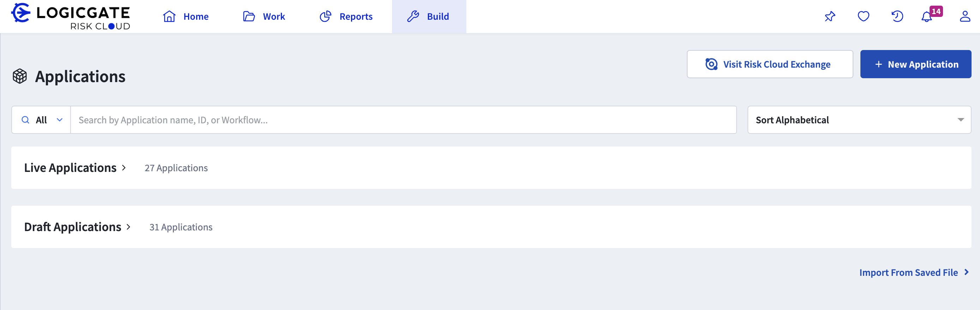Open favorites via heart icon
Image resolution: width=980 pixels, height=310 pixels.
tap(863, 16)
